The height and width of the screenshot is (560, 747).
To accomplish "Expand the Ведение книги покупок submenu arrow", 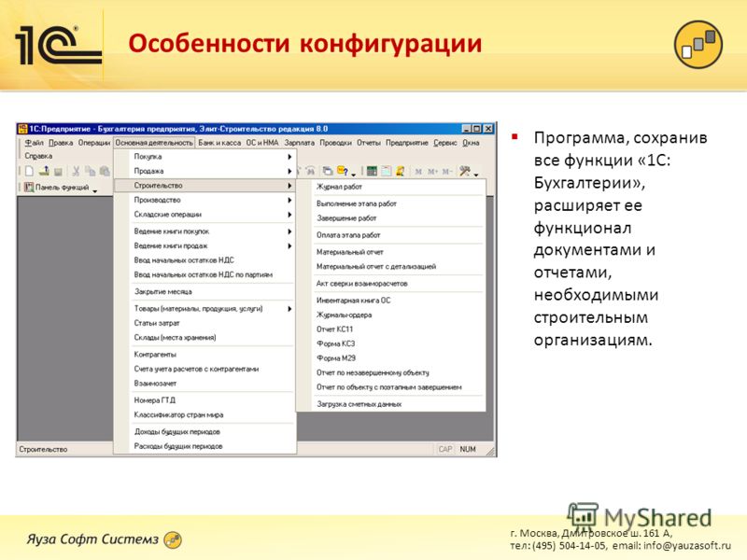I will [289, 231].
